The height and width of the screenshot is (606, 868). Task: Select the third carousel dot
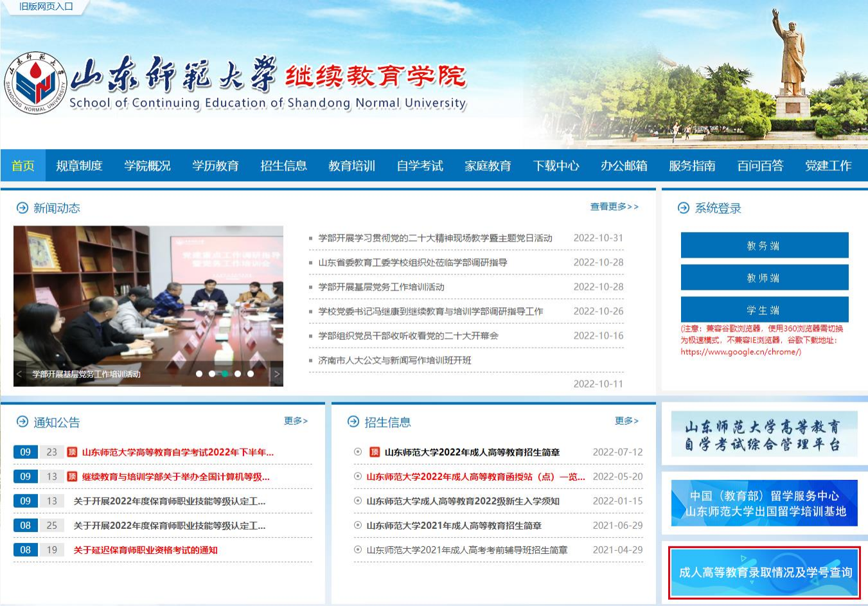[225, 373]
